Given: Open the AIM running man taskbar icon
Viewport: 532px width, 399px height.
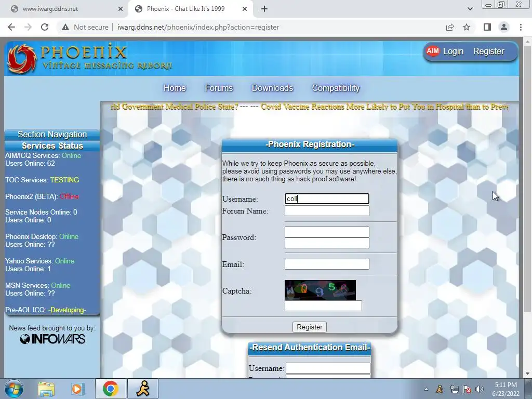Looking at the screenshot, I should pyautogui.click(x=143, y=389).
